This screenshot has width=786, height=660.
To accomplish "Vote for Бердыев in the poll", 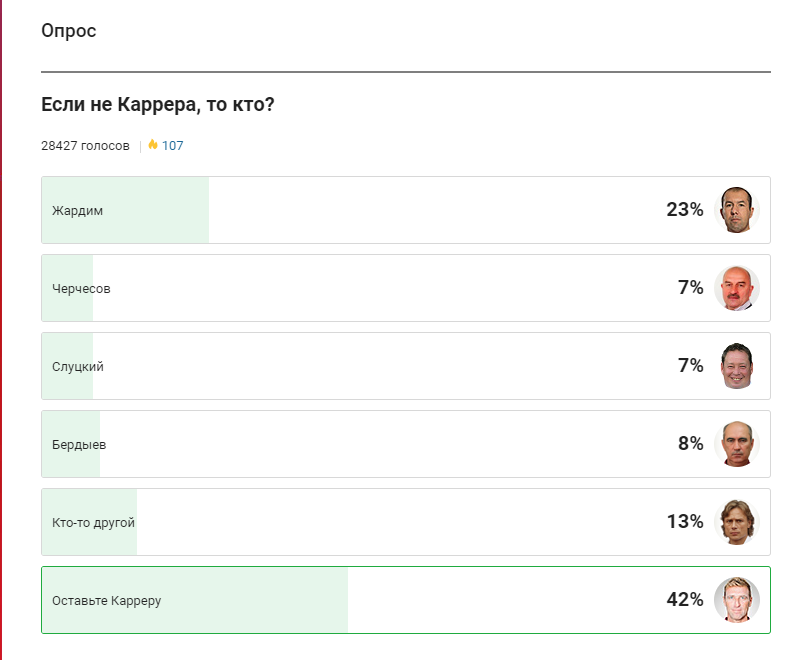I will [x=79, y=445].
